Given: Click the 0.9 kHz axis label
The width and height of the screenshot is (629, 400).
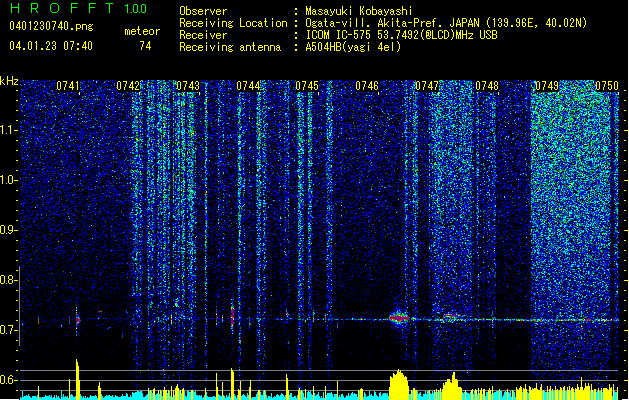Looking at the screenshot, I should [9, 230].
